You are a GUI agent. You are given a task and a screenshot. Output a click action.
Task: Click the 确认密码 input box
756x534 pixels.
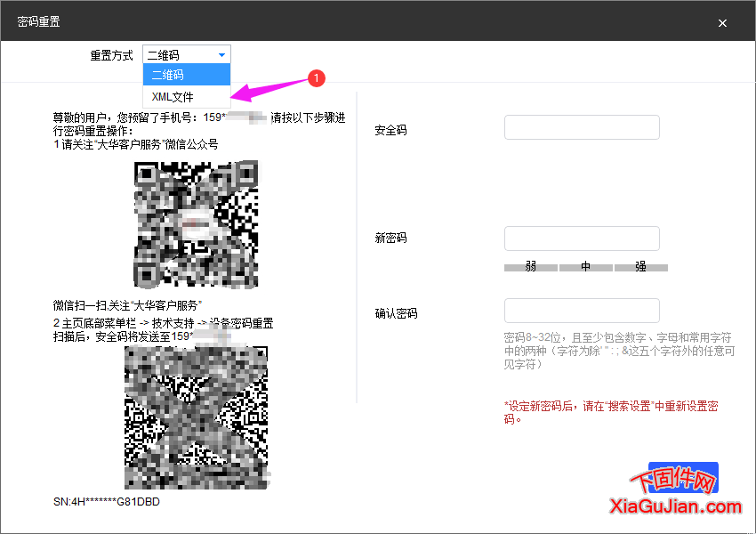[x=582, y=311]
